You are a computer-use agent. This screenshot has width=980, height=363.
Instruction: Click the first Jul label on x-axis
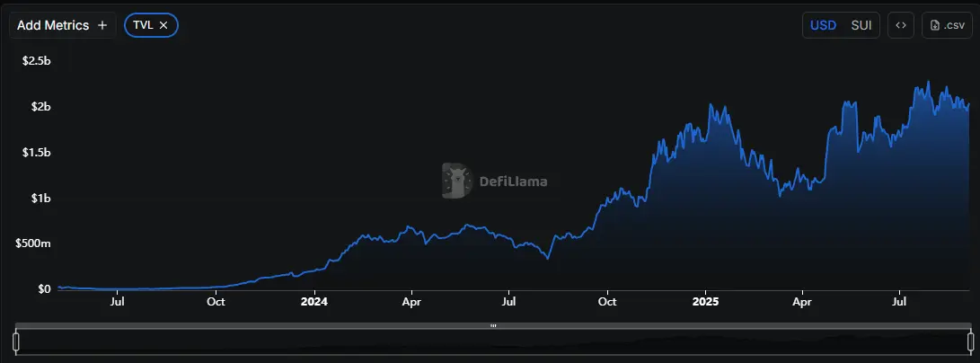coord(117,303)
